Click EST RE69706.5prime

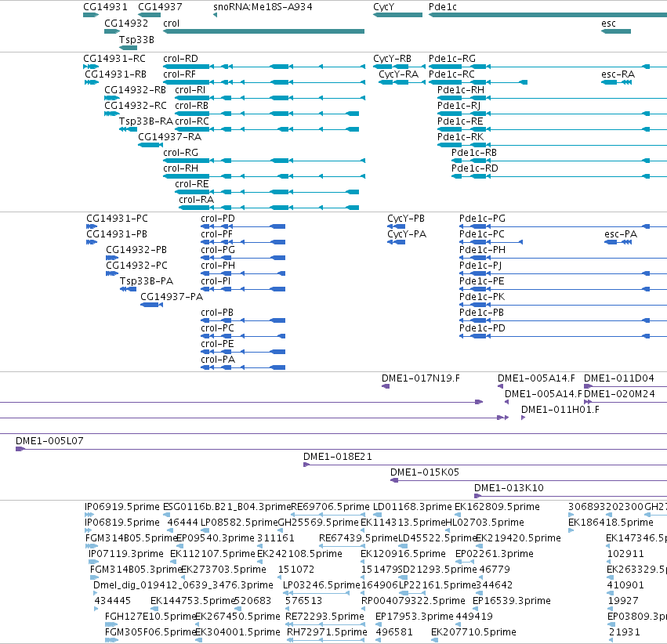(x=328, y=515)
